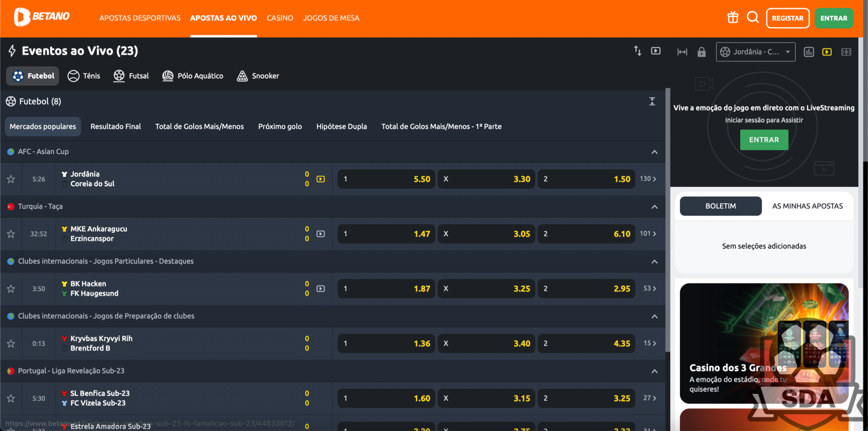The image size is (868, 431).
Task: Select the Resultado Final market tab
Action: [116, 127]
